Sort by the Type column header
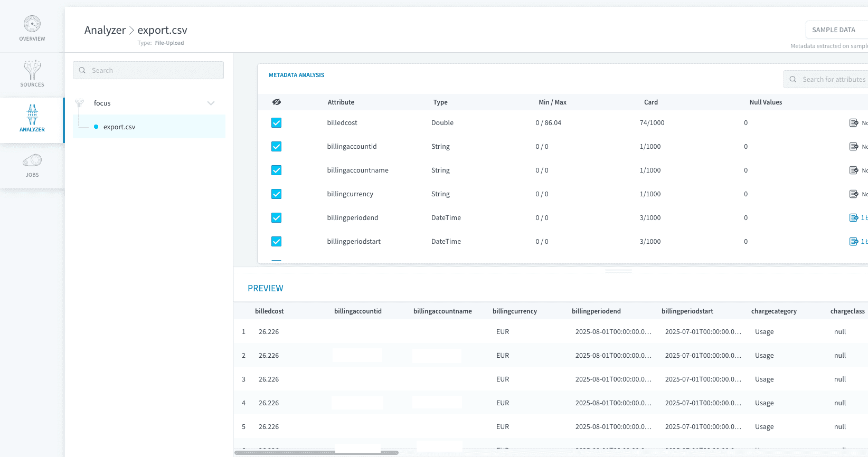 (440, 102)
